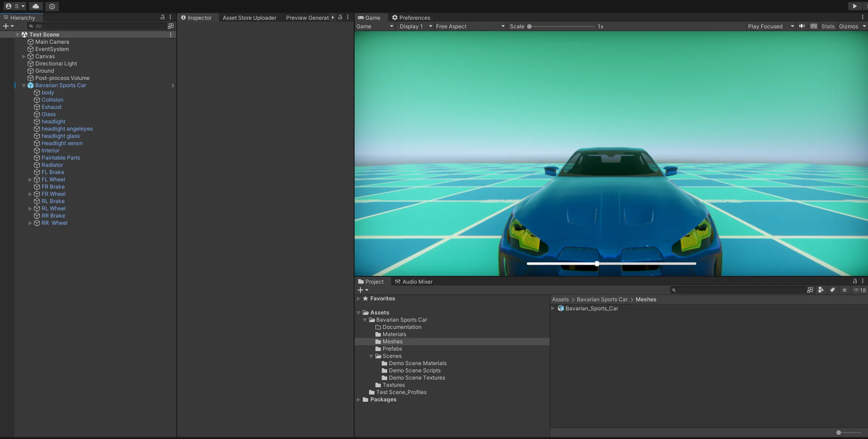This screenshot has height=439, width=868.
Task: Collapse the Scenes folder
Action: click(371, 356)
